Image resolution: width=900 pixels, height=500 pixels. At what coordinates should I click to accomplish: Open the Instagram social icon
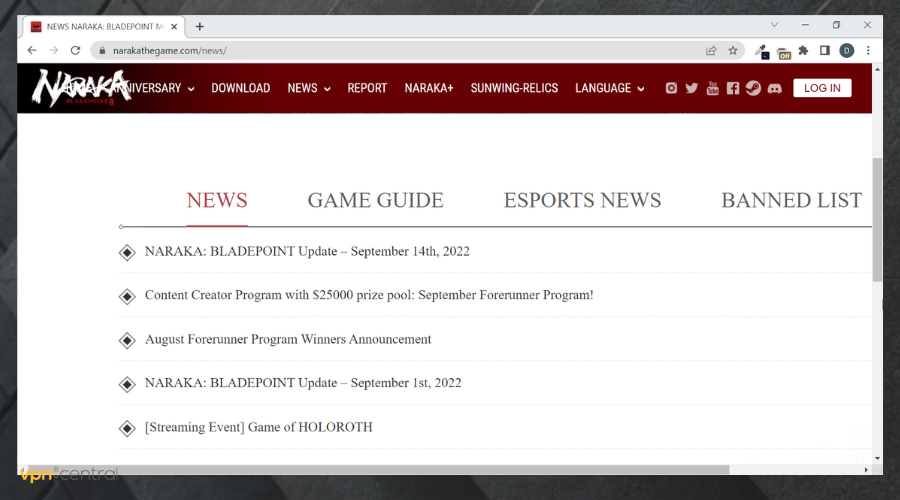tap(671, 88)
